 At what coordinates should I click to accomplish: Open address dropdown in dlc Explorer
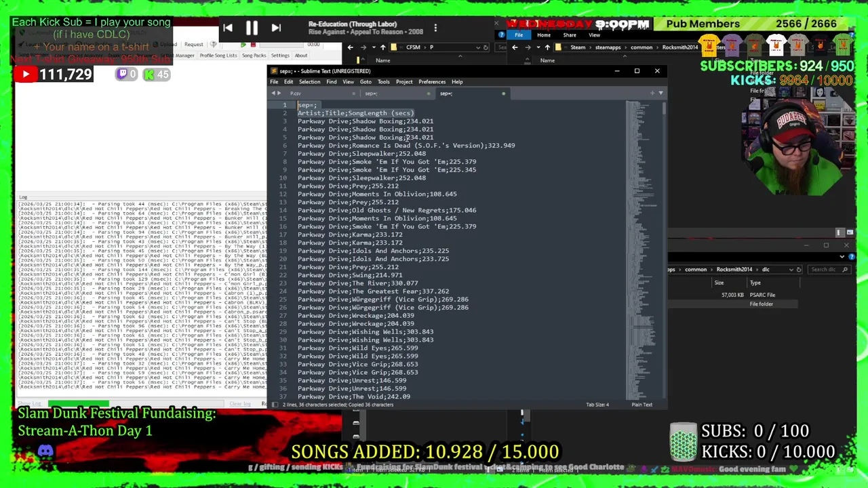(x=790, y=270)
